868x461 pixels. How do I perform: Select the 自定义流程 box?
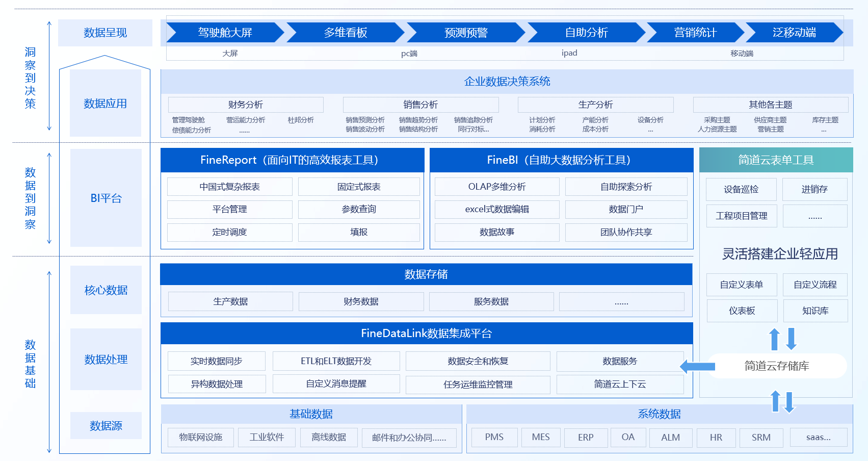(x=815, y=285)
